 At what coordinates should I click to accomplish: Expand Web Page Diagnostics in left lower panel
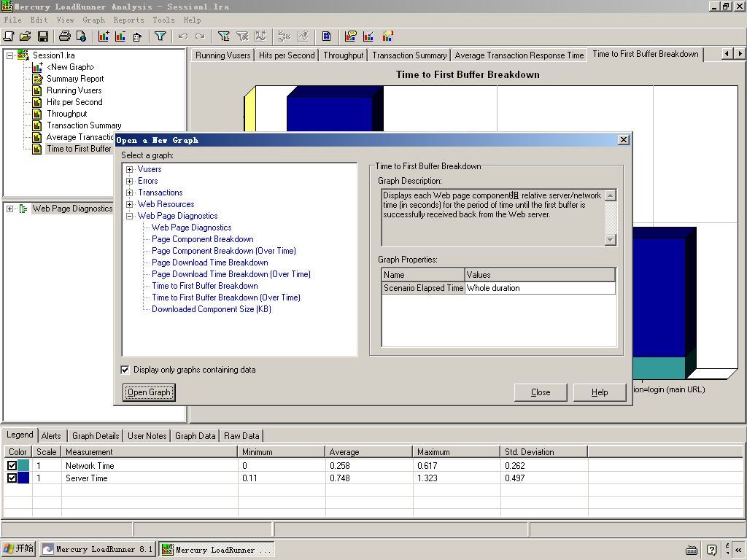pyautogui.click(x=9, y=209)
